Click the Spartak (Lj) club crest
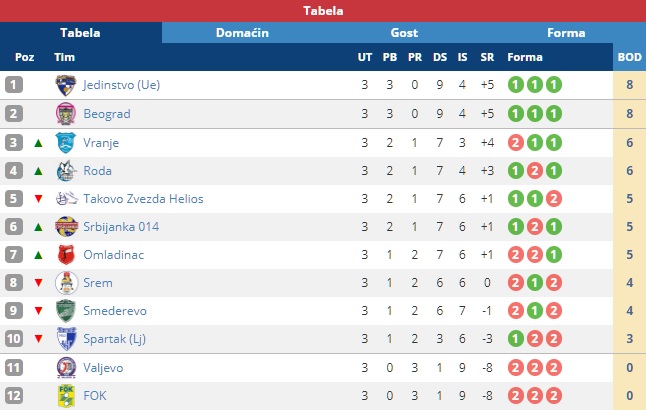646x410 pixels. [x=66, y=339]
